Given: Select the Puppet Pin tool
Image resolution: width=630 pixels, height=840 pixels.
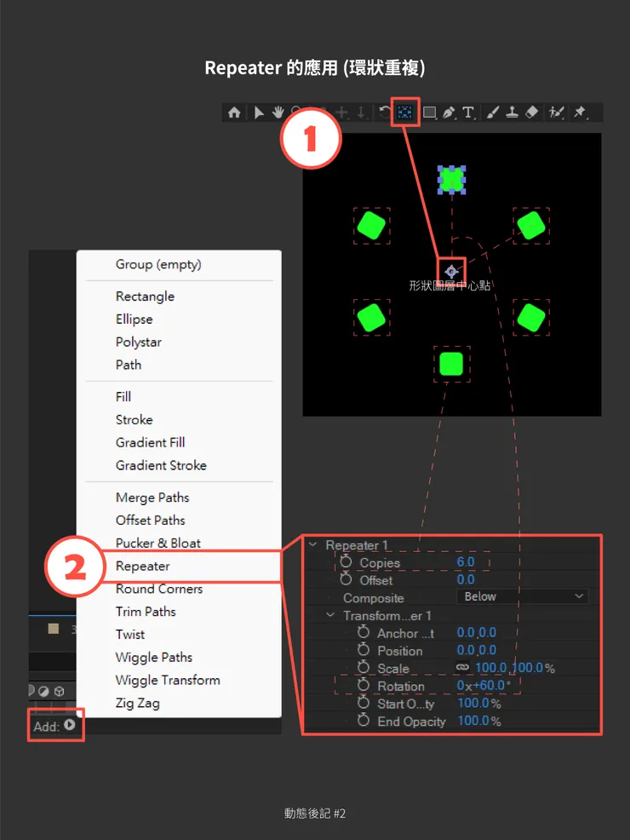Looking at the screenshot, I should (581, 112).
